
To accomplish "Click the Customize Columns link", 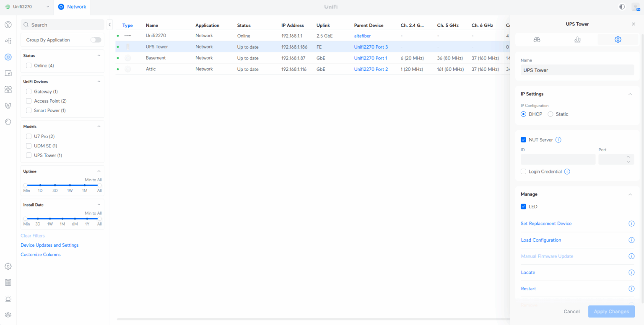I will coord(41,255).
